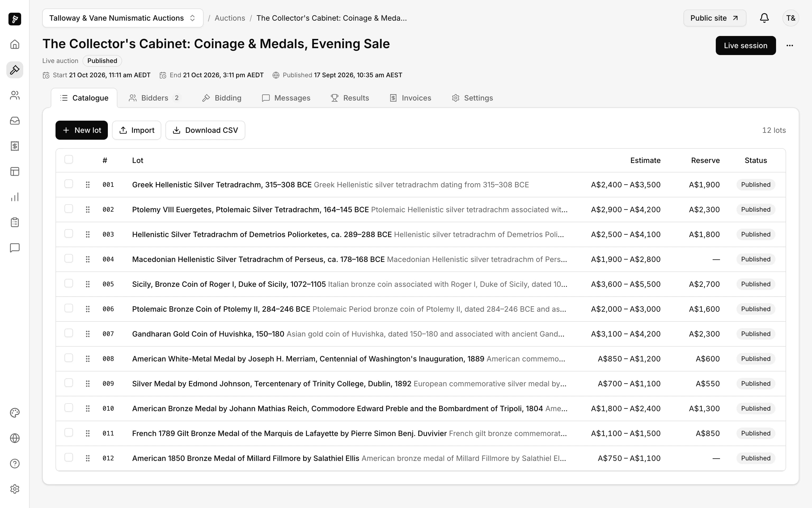Open the Clipboard list icon in sidebar
The width and height of the screenshot is (812, 508).
click(15, 223)
